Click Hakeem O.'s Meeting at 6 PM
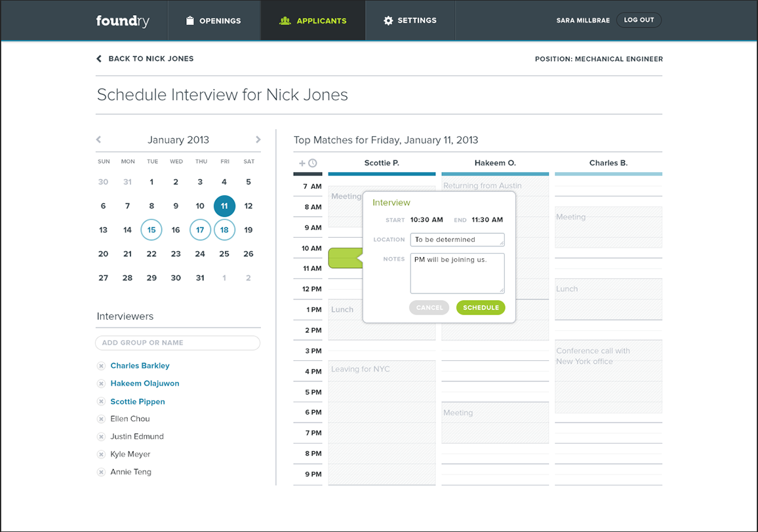The width and height of the screenshot is (758, 532). pyautogui.click(x=495, y=423)
